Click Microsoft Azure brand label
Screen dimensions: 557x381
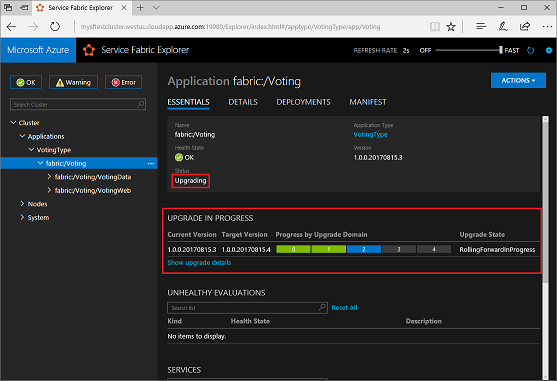tap(38, 50)
